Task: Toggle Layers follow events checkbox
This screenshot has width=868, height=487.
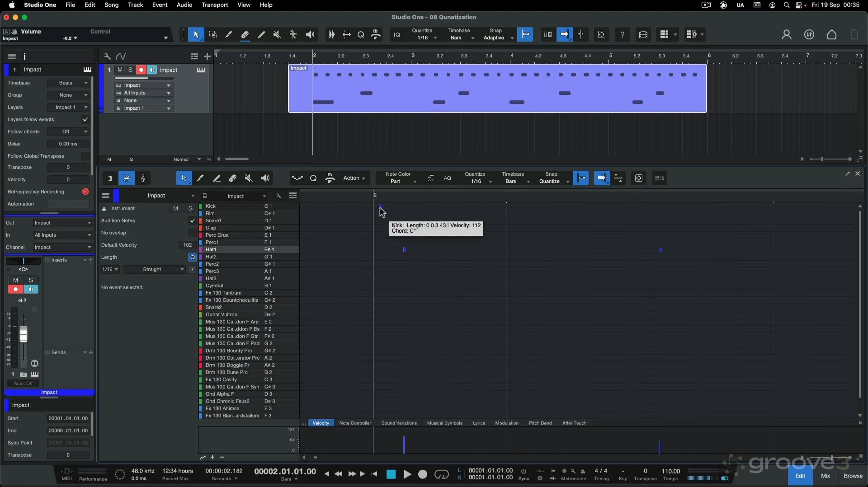Action: tap(85, 120)
